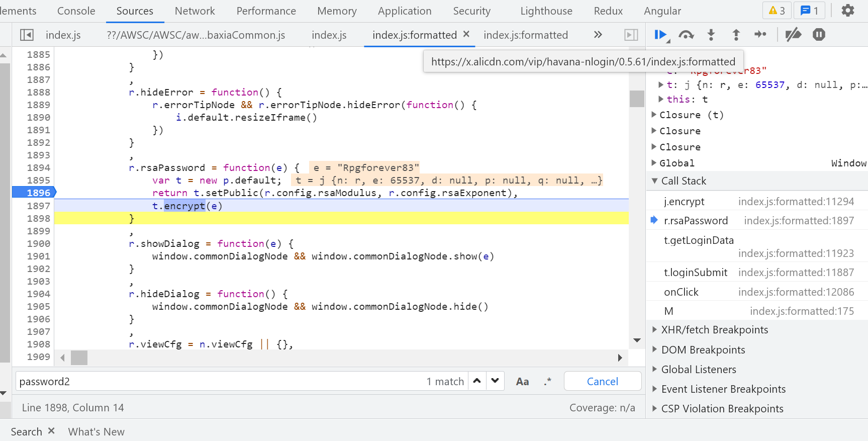868x441 pixels.
Task: Go to next search match
Action: 495,381
